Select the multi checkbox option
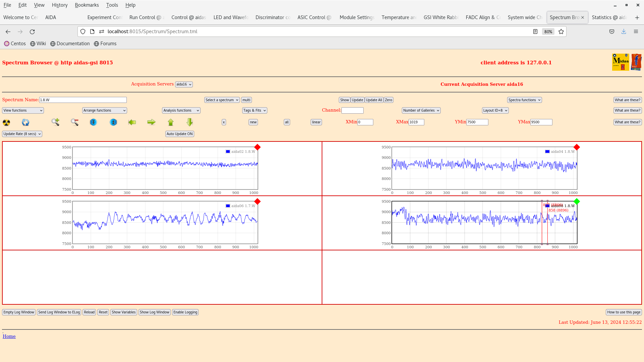The height and width of the screenshot is (362, 644). (x=247, y=100)
